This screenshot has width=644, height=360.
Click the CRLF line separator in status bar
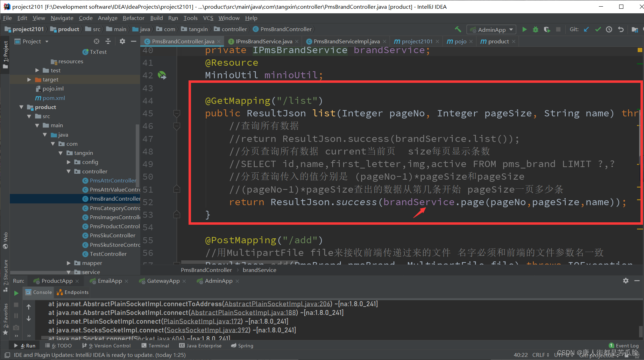coord(540,355)
